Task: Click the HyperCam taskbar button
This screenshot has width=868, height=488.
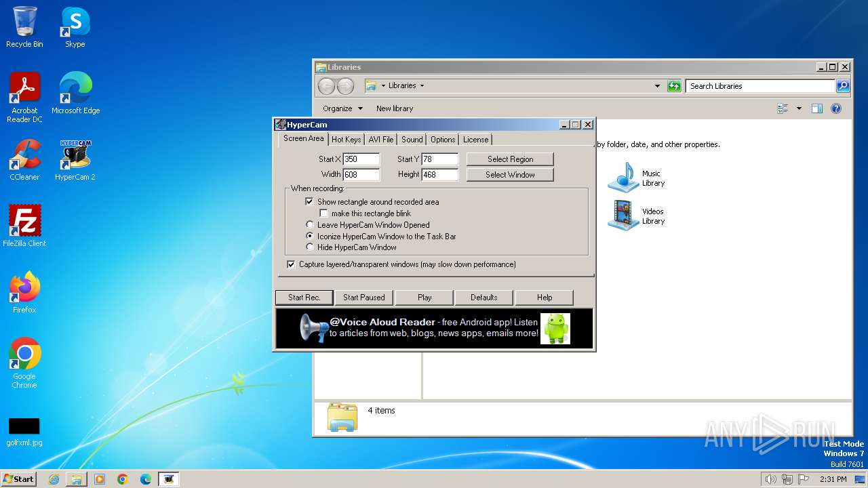Action: [x=169, y=479]
